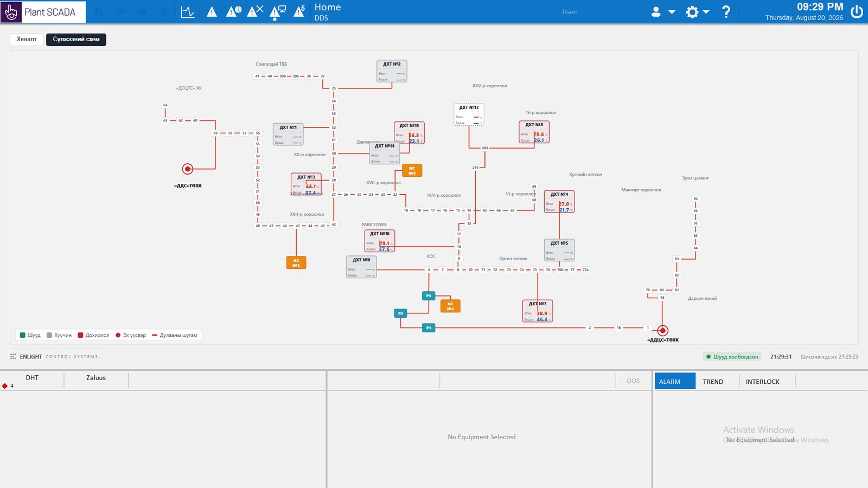868x488 pixels.
Task: Switch to the Хяналт tab
Action: (x=27, y=39)
